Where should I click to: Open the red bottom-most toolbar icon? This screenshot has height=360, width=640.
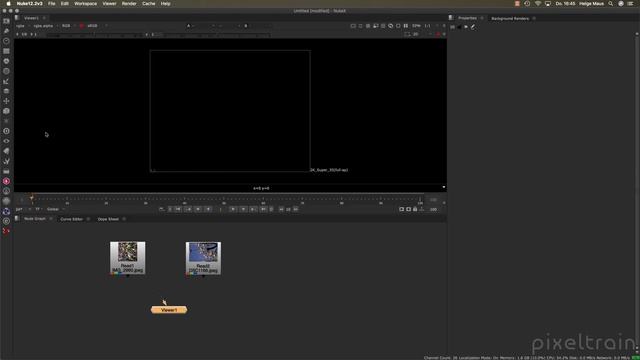click(6, 231)
